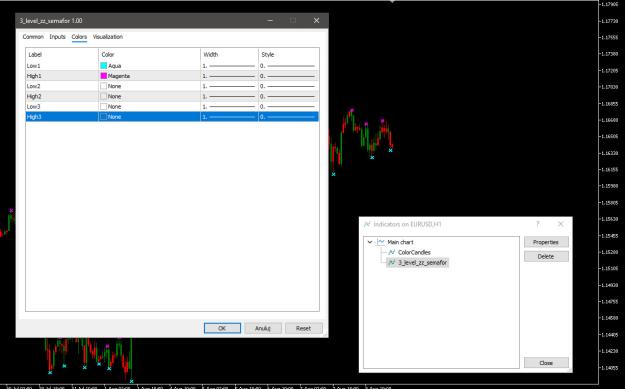Open the Width selector for Low3
The image size is (625, 389).
pyautogui.click(x=229, y=106)
